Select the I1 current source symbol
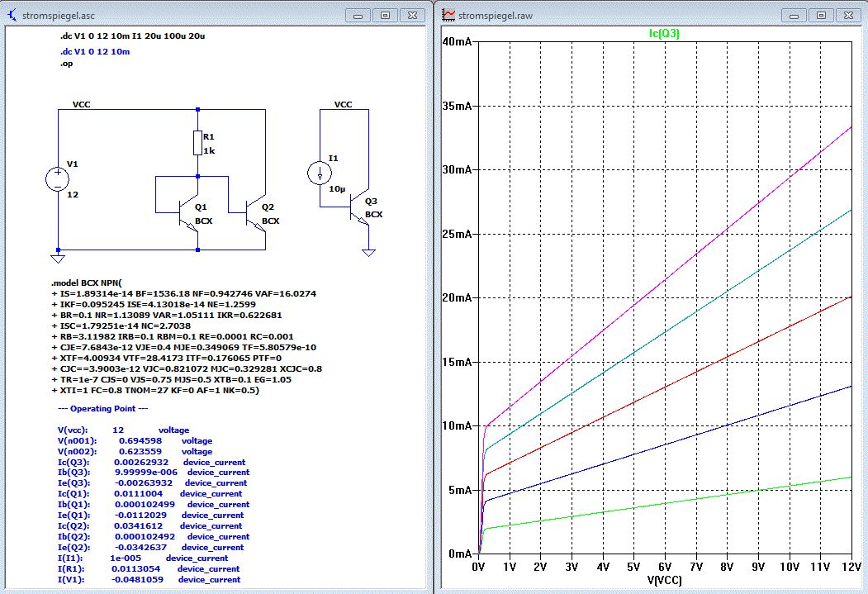Image resolution: width=868 pixels, height=594 pixels. pos(321,173)
